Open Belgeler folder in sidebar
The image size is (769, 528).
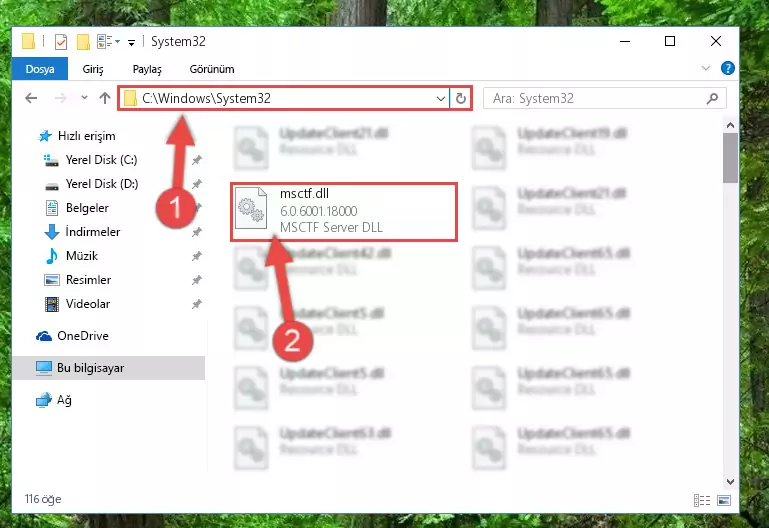[87, 208]
